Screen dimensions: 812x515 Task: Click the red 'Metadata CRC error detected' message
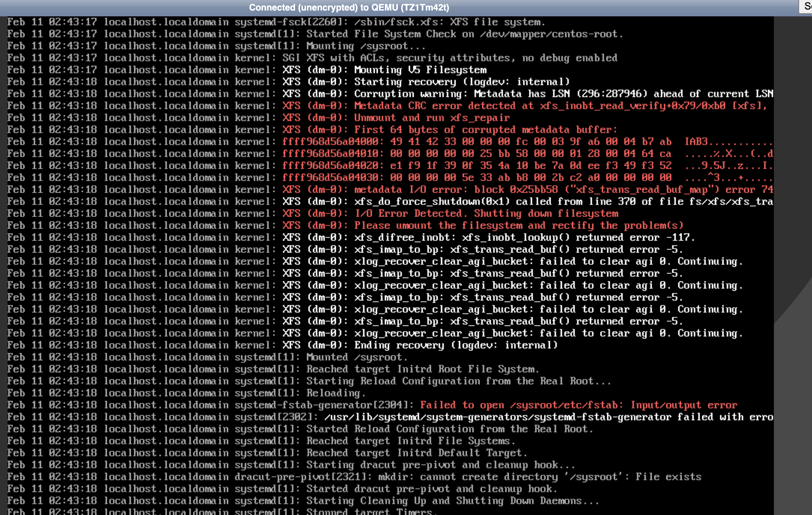(x=561, y=106)
